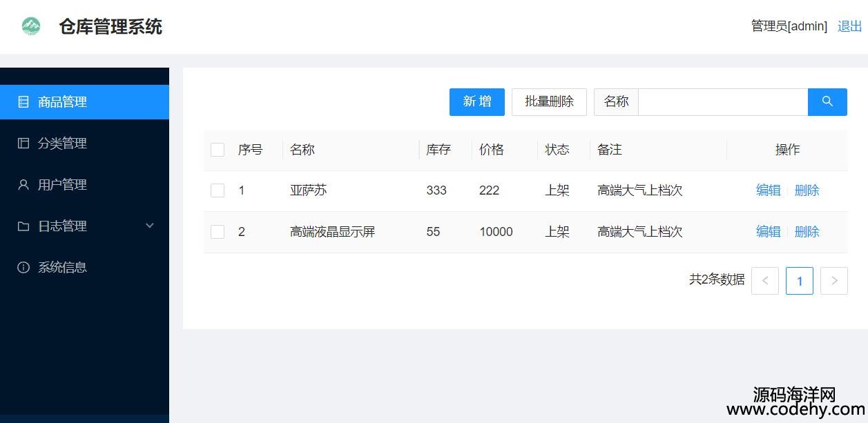Click the 商品管理 list icon in sidebar
This screenshot has width=868, height=423.
coord(23,102)
